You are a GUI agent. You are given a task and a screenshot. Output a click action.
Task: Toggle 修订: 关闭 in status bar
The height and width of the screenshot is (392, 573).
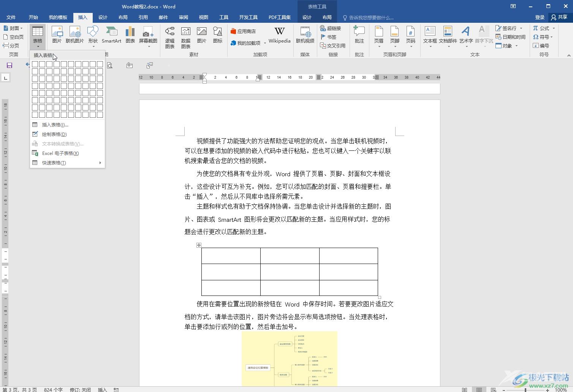point(80,389)
